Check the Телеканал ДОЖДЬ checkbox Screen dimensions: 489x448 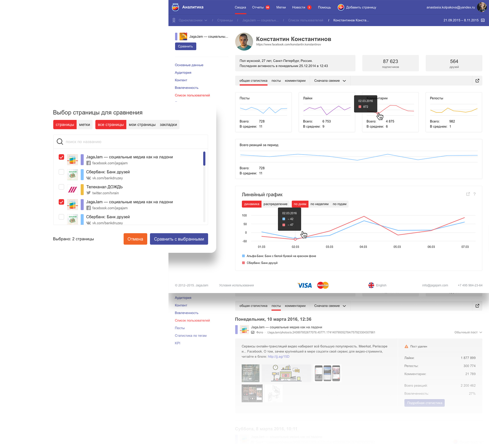pos(61,187)
